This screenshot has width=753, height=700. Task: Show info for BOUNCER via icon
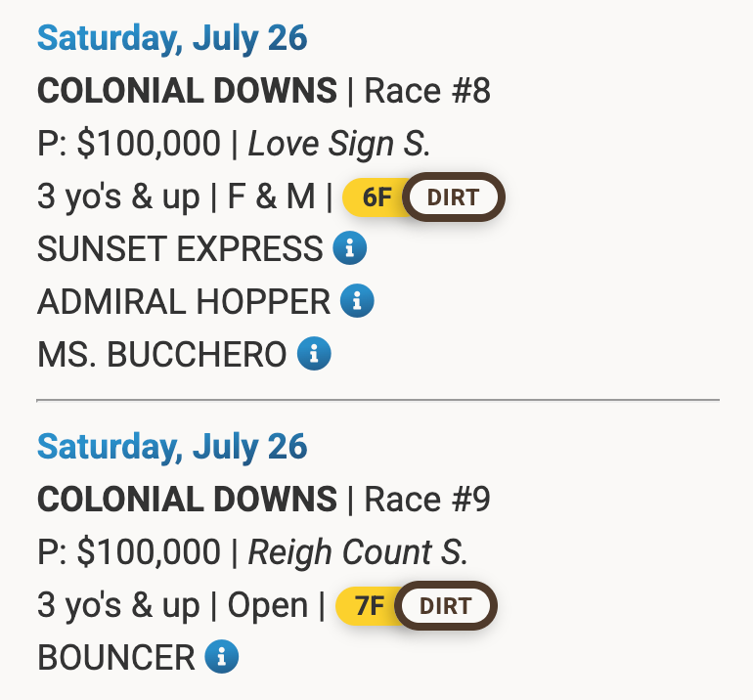222,657
